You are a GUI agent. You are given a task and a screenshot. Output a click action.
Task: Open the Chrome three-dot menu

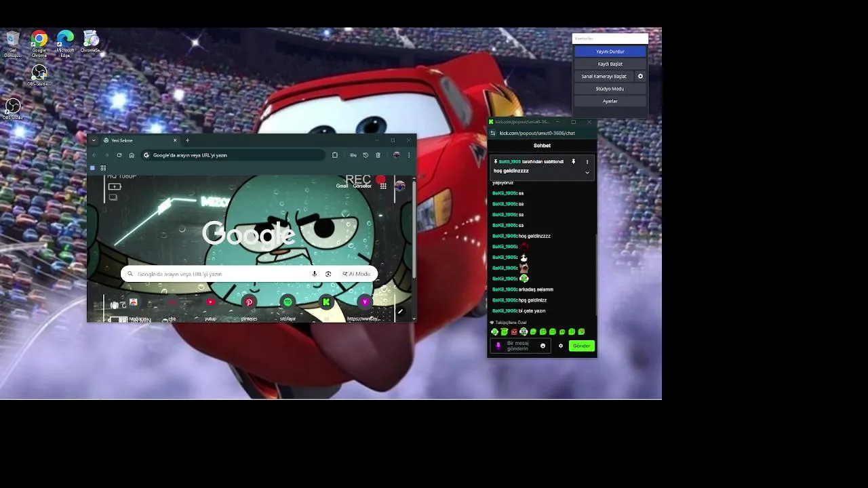[x=409, y=155]
